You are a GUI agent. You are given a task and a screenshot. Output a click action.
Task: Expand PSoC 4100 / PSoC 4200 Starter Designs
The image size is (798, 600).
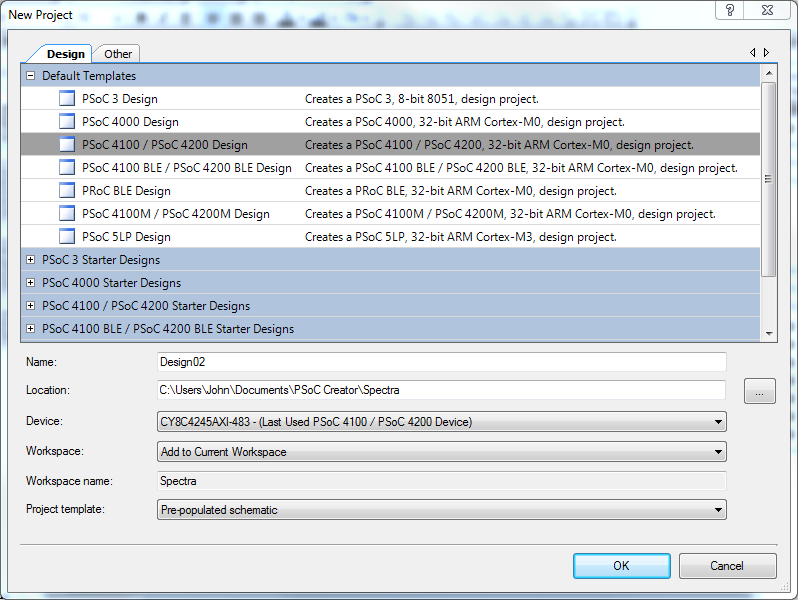[x=31, y=305]
